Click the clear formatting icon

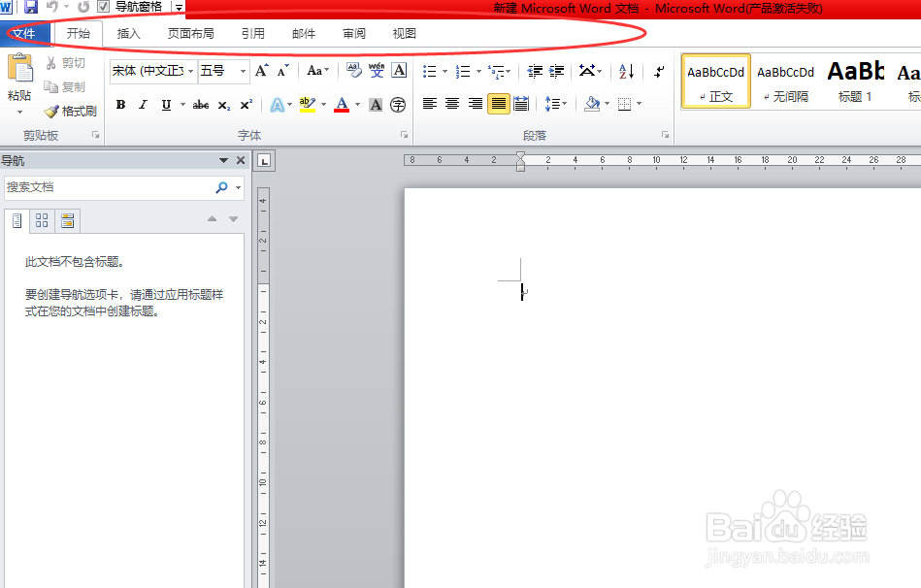click(354, 71)
